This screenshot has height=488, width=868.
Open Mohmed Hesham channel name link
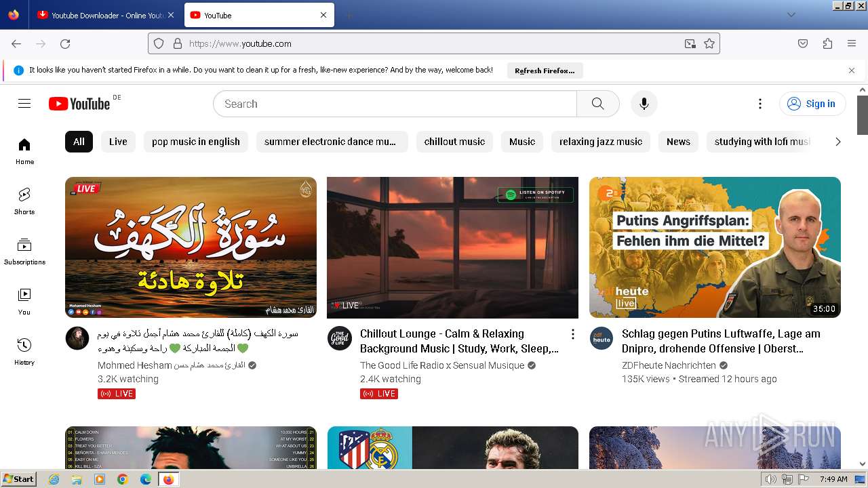coord(171,365)
